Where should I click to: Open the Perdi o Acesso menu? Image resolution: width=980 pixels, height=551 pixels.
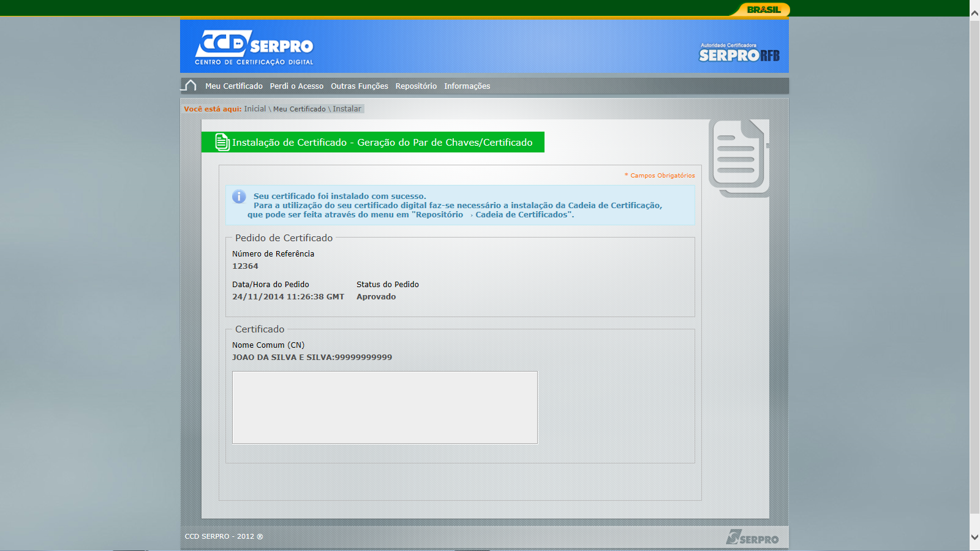(x=296, y=86)
